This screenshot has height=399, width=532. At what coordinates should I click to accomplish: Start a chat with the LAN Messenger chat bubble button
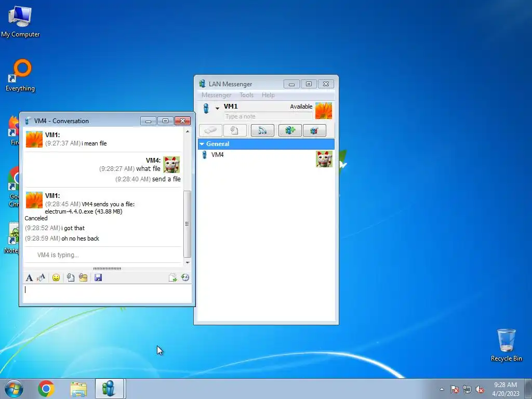pyautogui.click(x=211, y=130)
